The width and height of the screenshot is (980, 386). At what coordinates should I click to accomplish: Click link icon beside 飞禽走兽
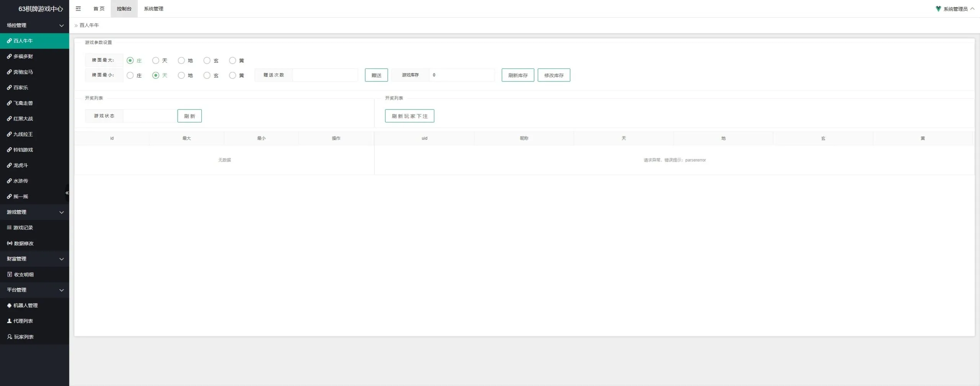pos(9,103)
